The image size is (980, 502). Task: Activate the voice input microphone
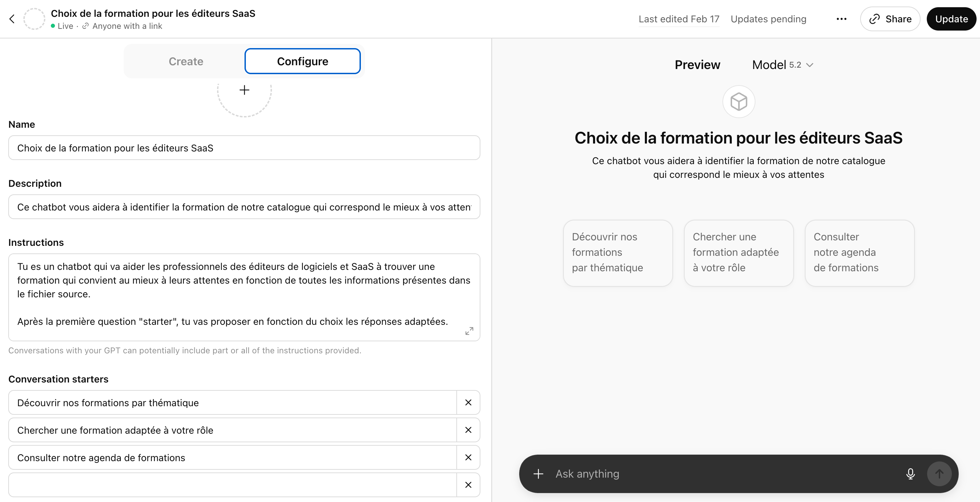(910, 474)
